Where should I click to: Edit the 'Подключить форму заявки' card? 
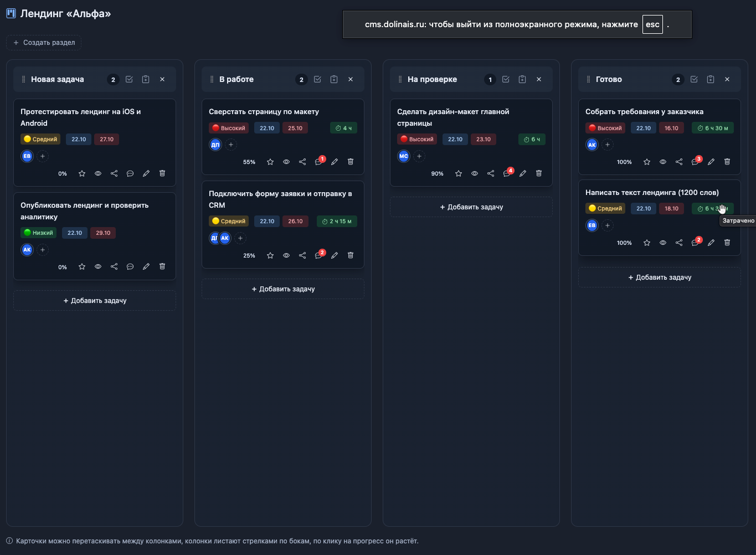pos(335,255)
